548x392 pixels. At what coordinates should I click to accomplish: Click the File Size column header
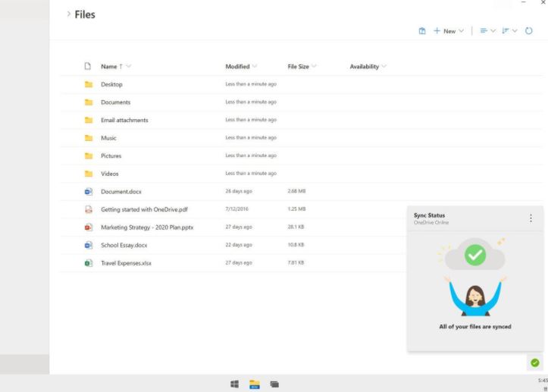click(x=298, y=67)
